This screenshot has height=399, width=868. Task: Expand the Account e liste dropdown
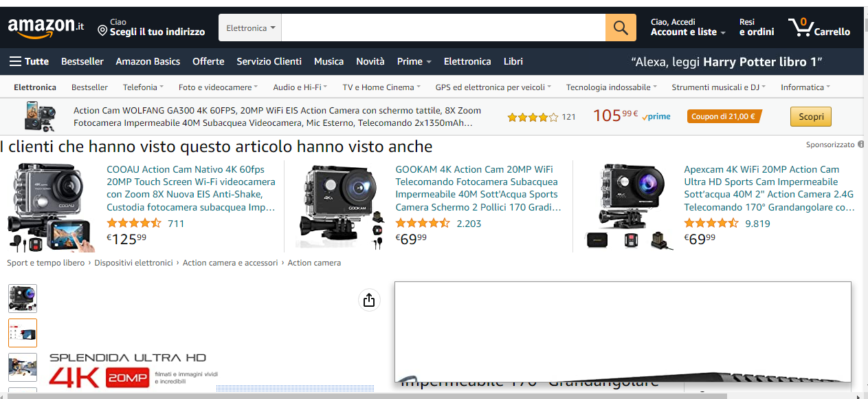(x=688, y=28)
